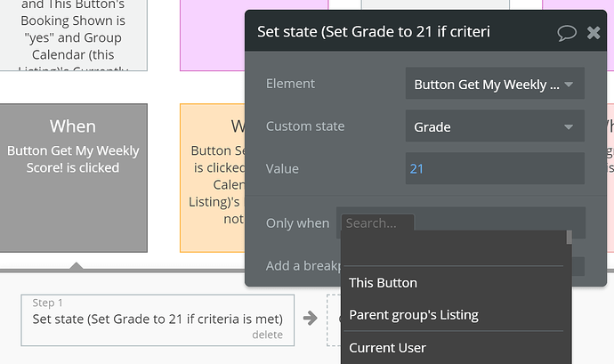Click delete on Step 1
Screen dimensions: 614x364
tap(267, 335)
